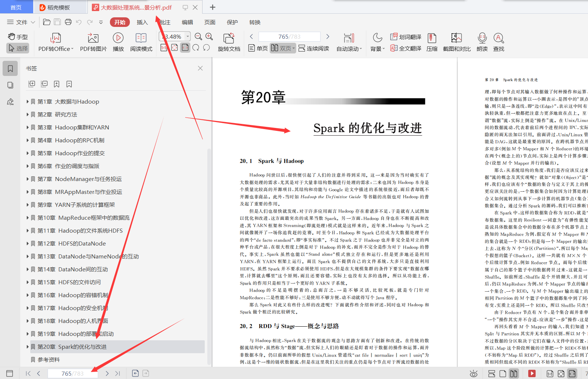
Task: Switch to the 页面 ribbon tab
Action: coord(210,22)
